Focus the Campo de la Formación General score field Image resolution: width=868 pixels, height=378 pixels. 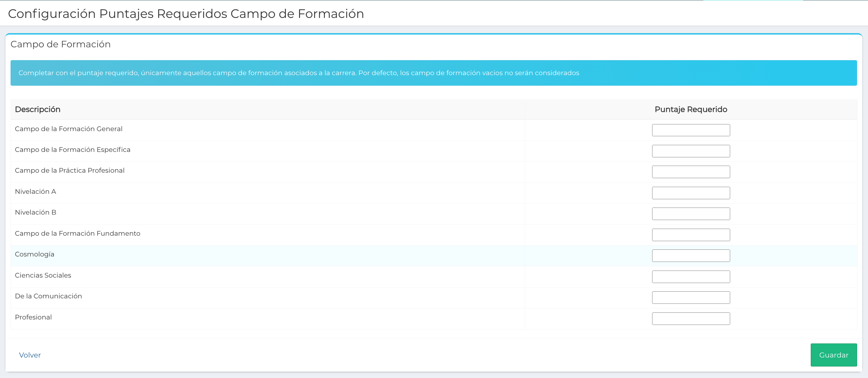pos(690,130)
